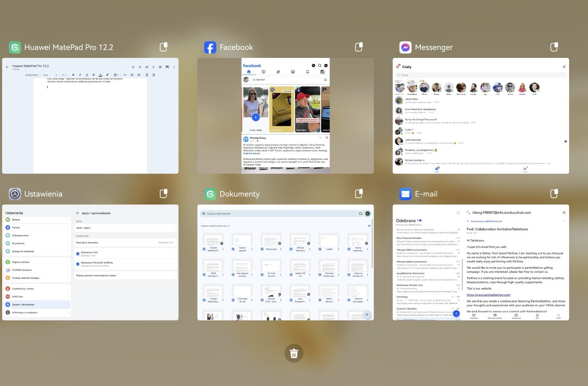Open the Arial font dropdown
Screen dimensions: 588x386
[50, 75]
